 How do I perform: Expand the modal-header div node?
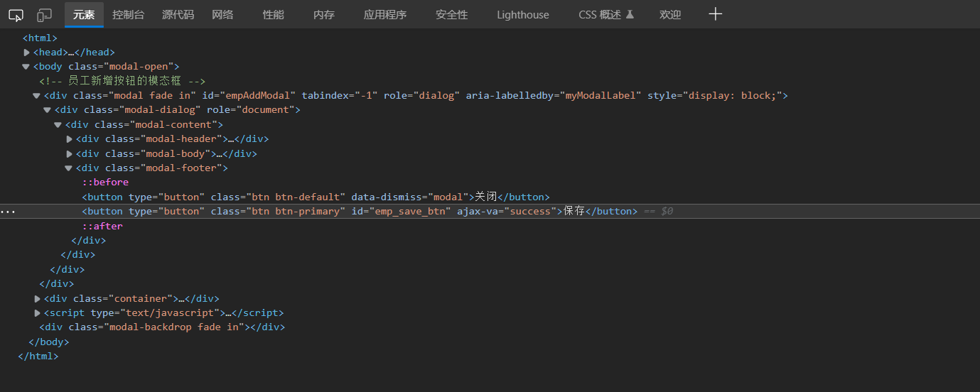(x=70, y=139)
